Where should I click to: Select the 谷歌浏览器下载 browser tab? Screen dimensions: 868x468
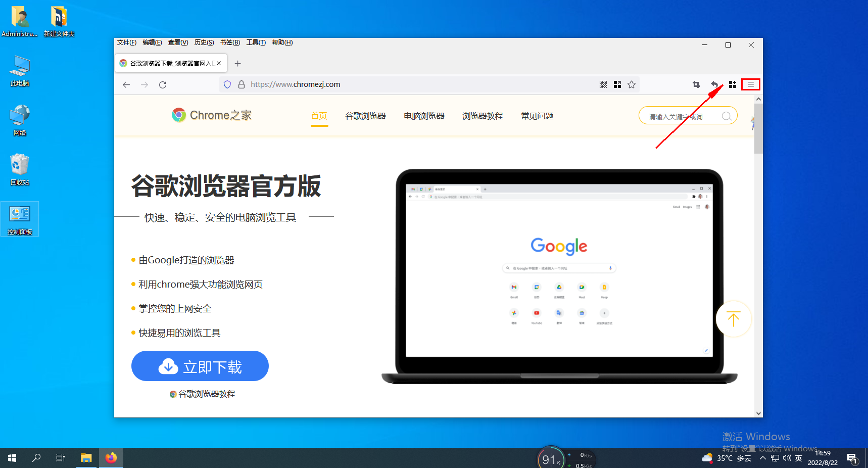tap(171, 63)
